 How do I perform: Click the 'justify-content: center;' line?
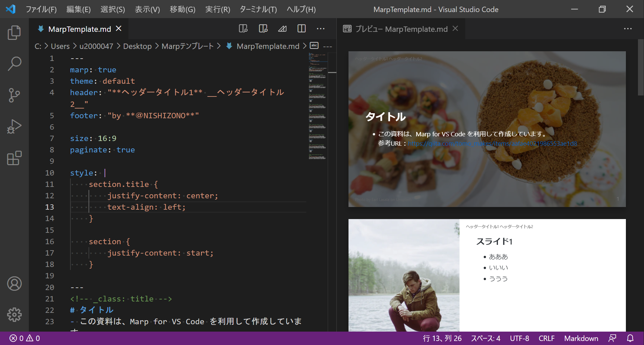click(x=163, y=196)
